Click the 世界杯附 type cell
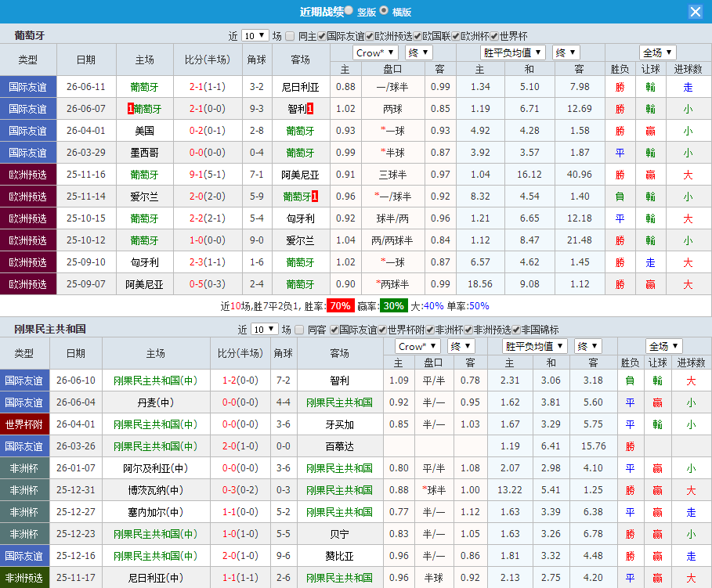The width and height of the screenshot is (712, 588). (x=24, y=424)
